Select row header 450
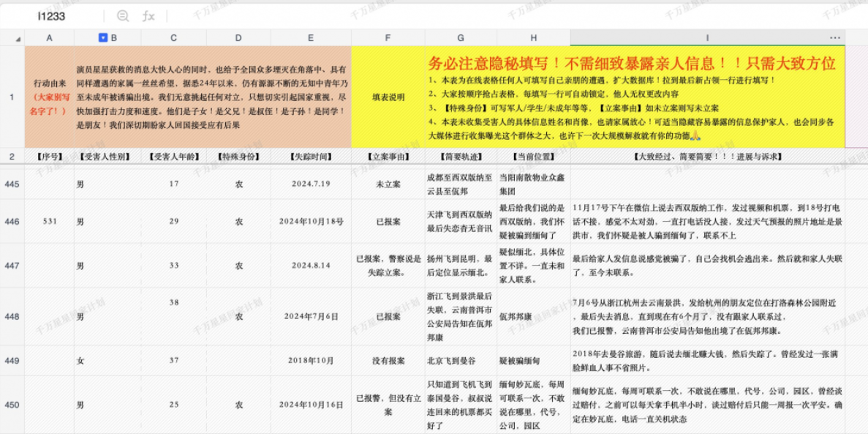Viewport: 868px width, 434px height. pos(12,405)
